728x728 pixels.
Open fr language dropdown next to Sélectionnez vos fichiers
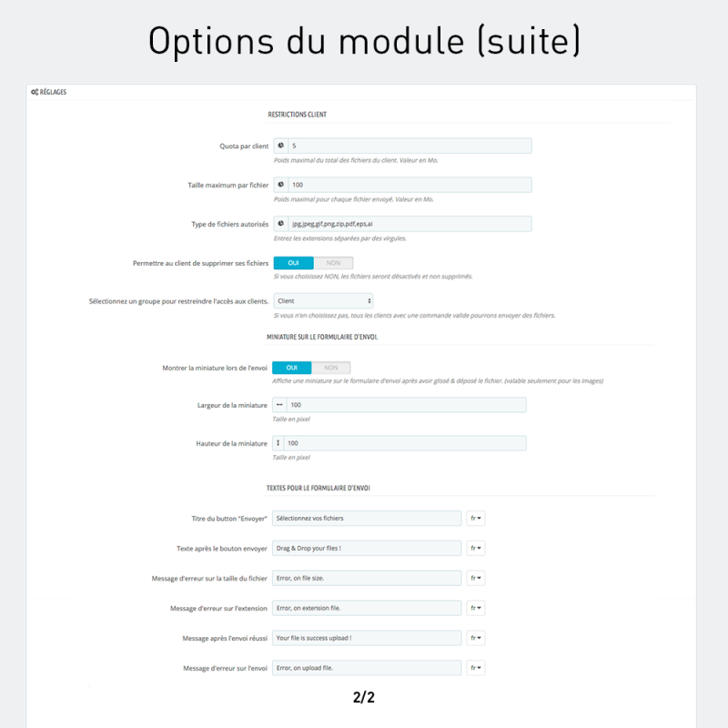pos(474,518)
